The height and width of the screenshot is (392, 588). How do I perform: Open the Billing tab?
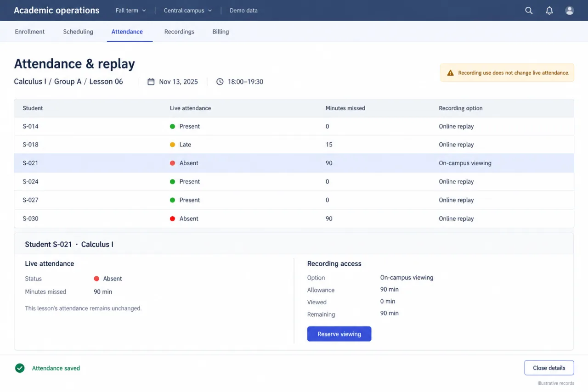[220, 32]
